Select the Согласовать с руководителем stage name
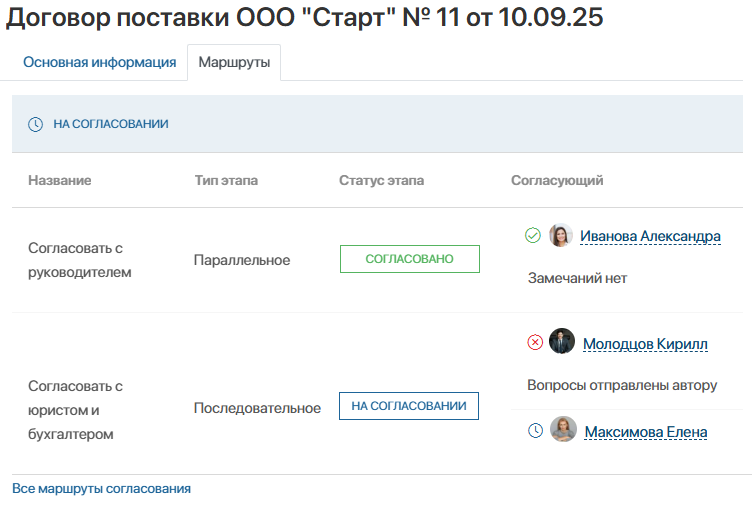This screenshot has height=507, width=752. pyautogui.click(x=80, y=260)
